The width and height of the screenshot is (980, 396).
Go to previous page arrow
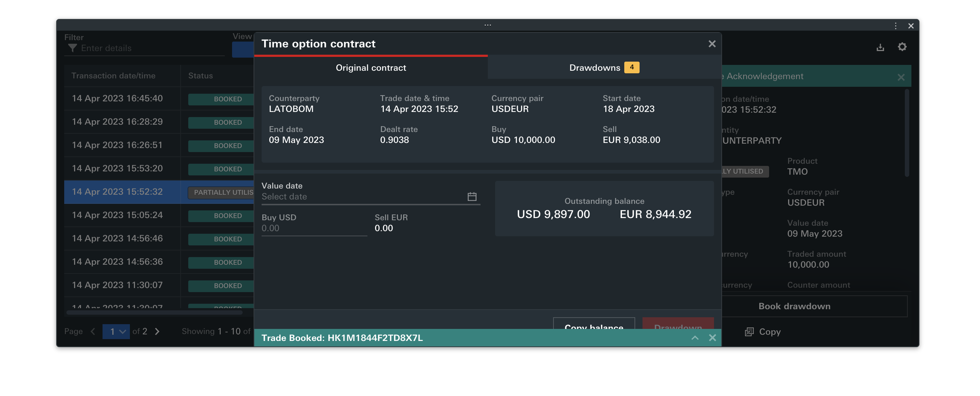tap(93, 331)
